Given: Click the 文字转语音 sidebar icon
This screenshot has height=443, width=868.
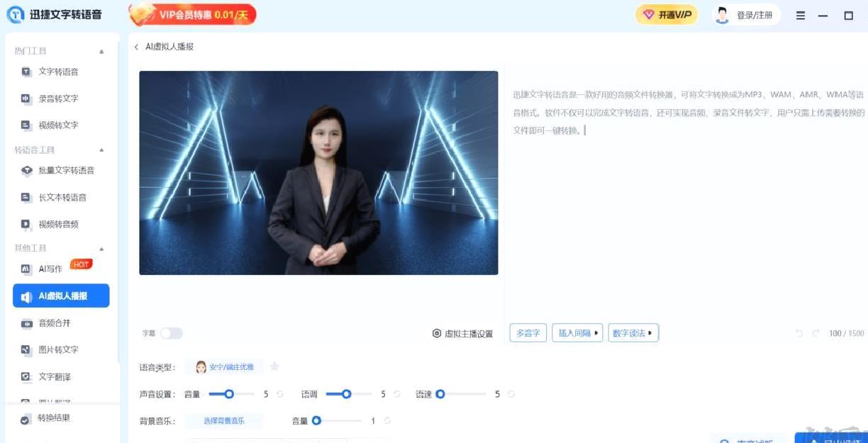Looking at the screenshot, I should 26,72.
